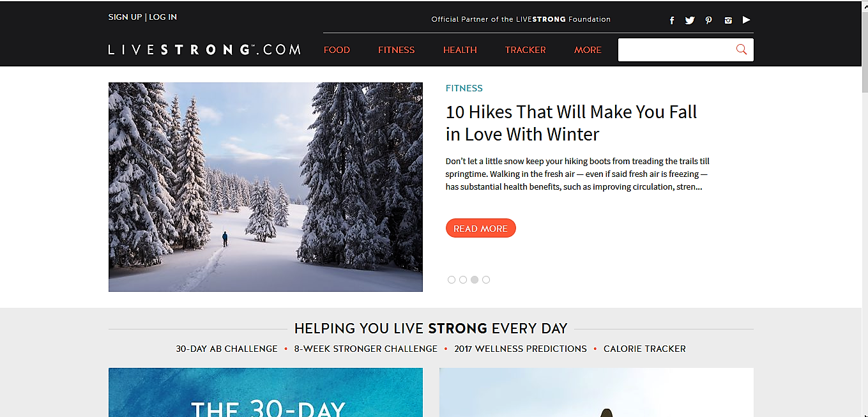Open the Twitter social icon
This screenshot has height=417, width=868.
pos(690,20)
